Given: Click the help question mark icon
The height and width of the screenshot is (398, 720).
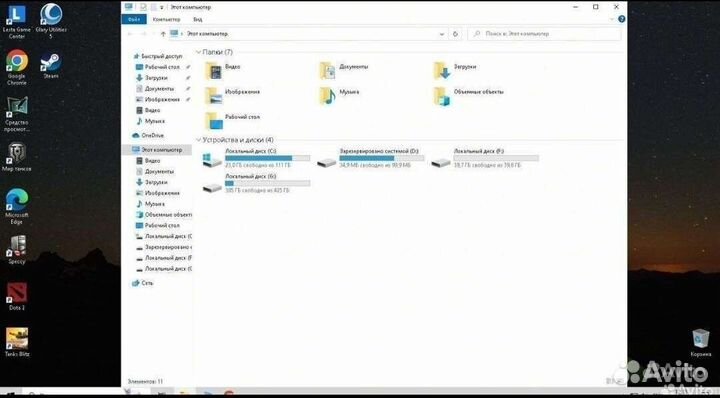Looking at the screenshot, I should pos(622,19).
